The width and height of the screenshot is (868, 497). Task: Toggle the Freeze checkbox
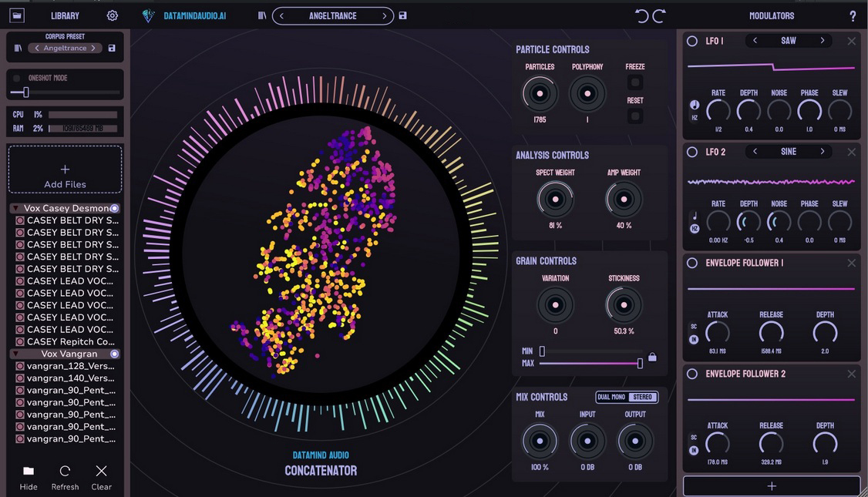(x=635, y=82)
